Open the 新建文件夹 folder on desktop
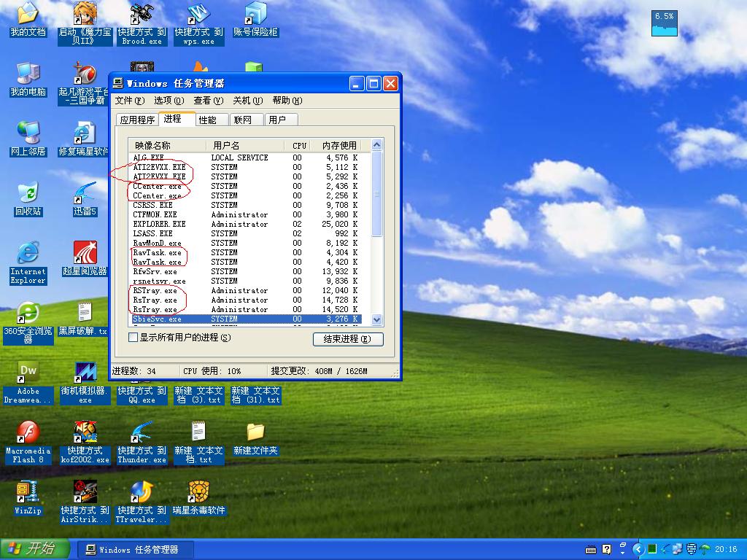The height and width of the screenshot is (560, 747). [255, 432]
